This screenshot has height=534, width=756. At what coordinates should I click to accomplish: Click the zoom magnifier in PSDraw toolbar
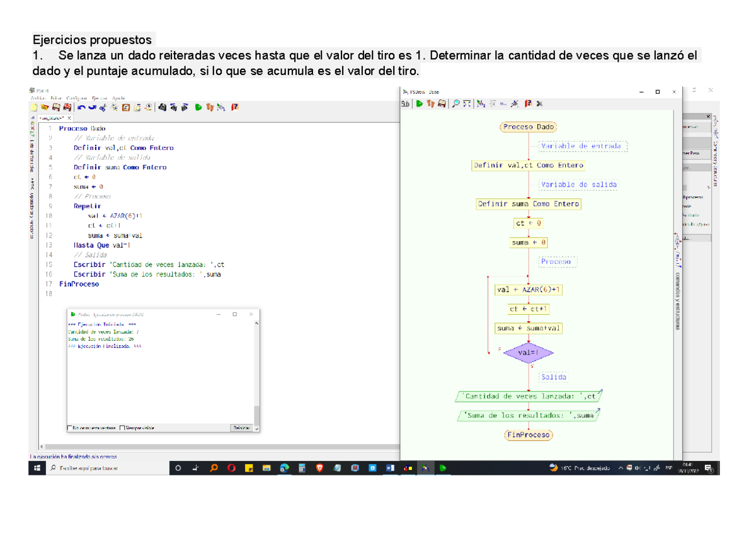click(455, 104)
